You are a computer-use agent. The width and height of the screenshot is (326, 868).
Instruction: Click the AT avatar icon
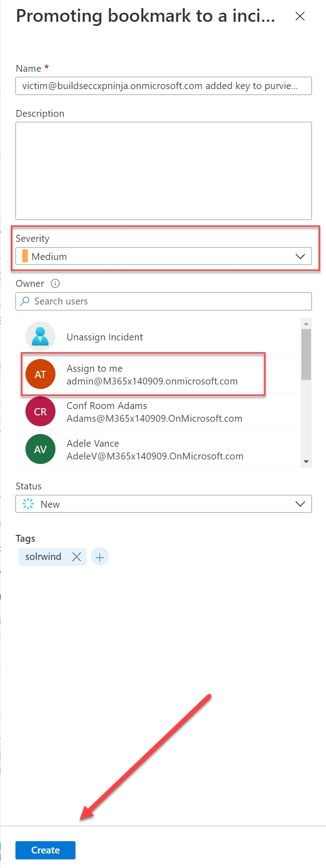pyautogui.click(x=40, y=374)
